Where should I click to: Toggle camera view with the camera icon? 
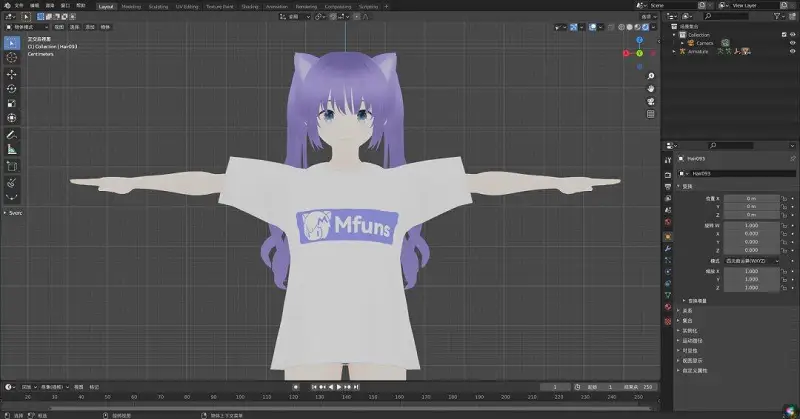(x=651, y=102)
